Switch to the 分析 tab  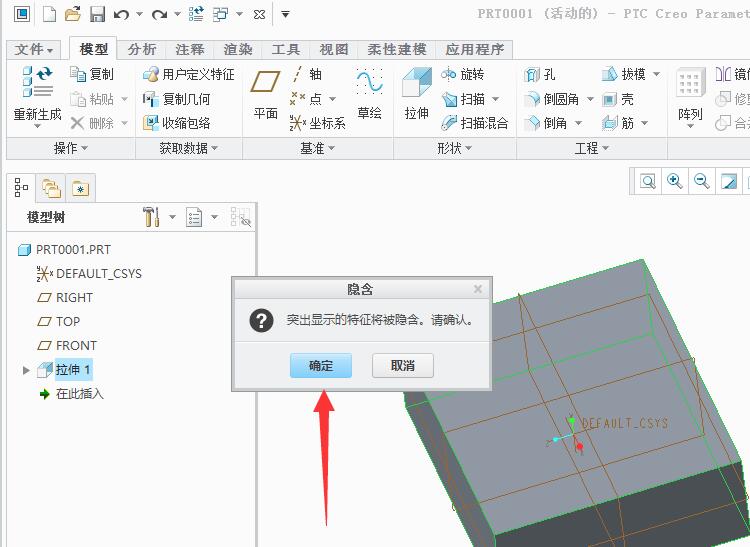(x=142, y=49)
